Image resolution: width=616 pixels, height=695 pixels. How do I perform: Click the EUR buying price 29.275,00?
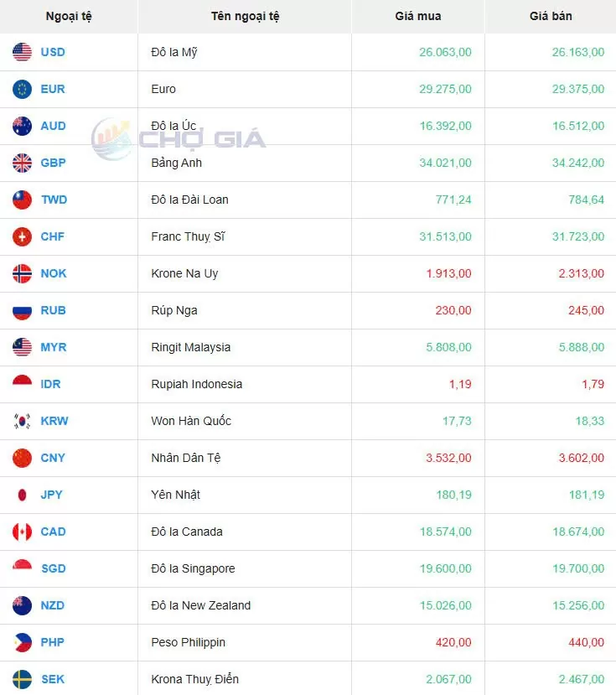pos(445,89)
